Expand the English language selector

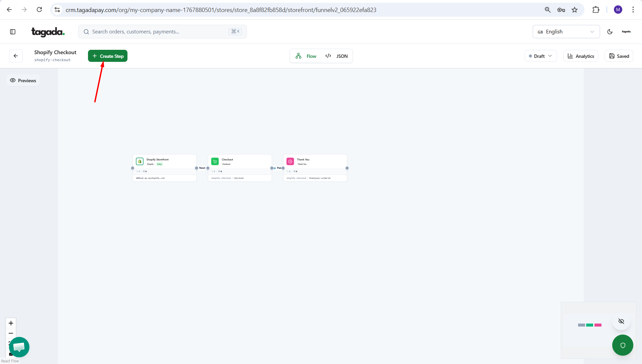566,32
